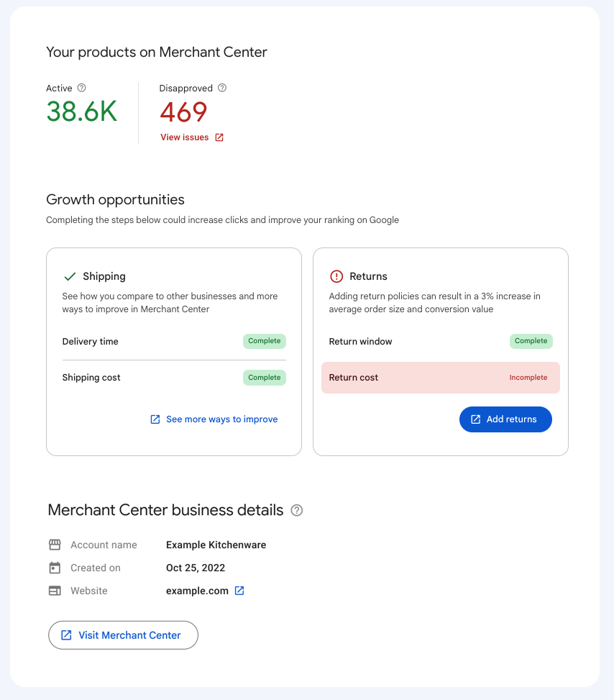Click the Add returns button
This screenshot has width=614, height=700.
505,419
